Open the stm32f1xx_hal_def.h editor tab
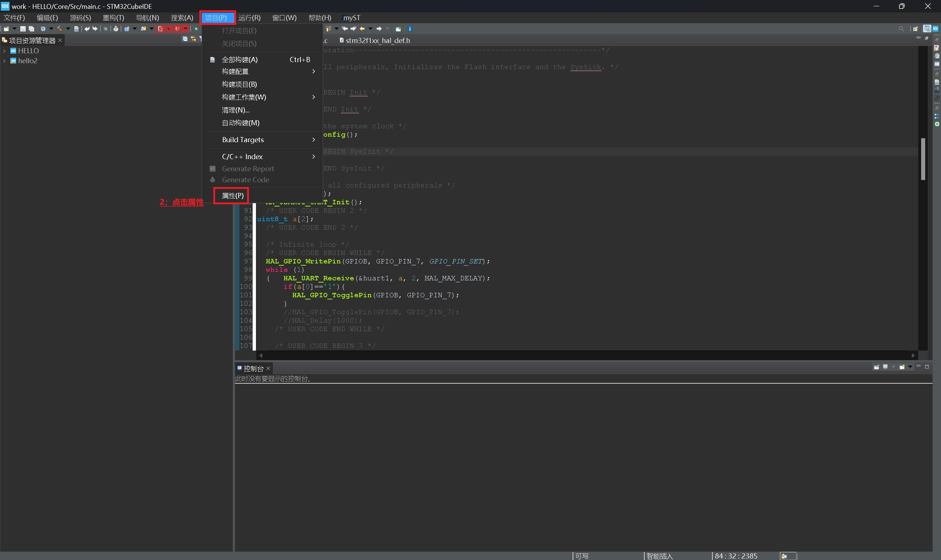 tap(377, 40)
